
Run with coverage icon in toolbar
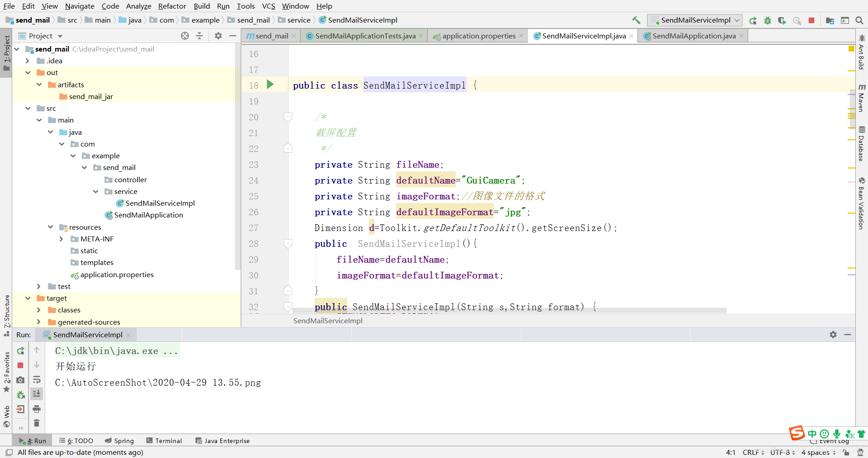(x=782, y=20)
